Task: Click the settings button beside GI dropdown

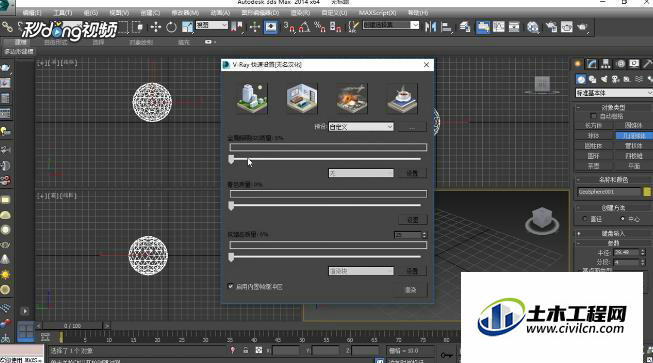Action: [412, 173]
